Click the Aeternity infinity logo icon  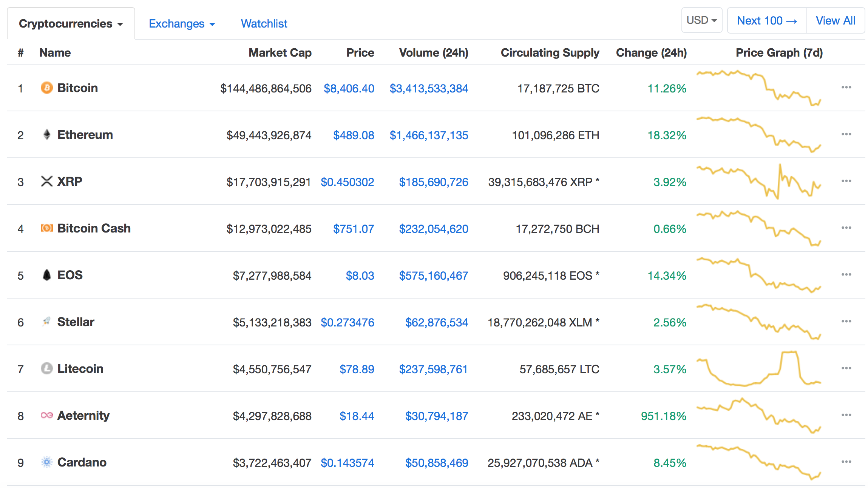(x=46, y=415)
